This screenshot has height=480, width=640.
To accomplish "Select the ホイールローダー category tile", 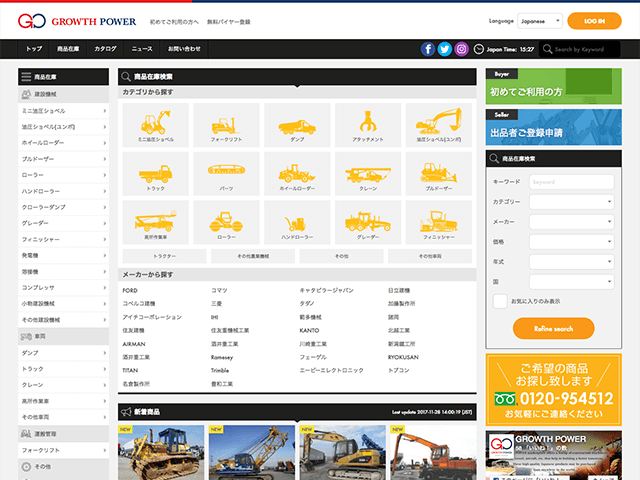I will tap(297, 174).
